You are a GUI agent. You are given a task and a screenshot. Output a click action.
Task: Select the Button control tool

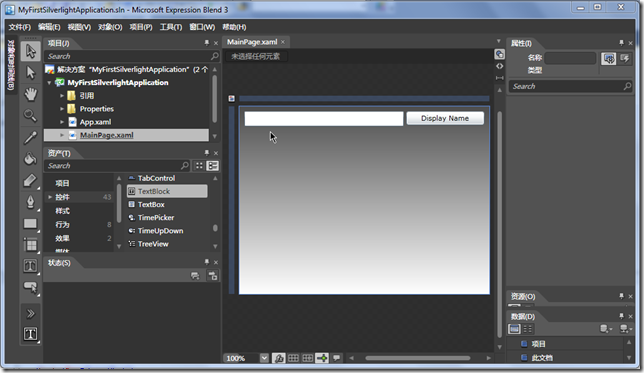(30, 287)
